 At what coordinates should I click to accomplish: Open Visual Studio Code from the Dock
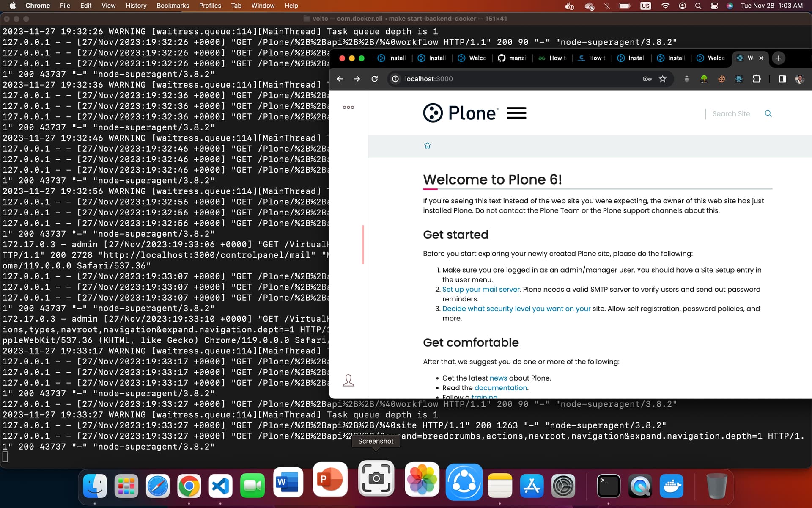click(220, 486)
